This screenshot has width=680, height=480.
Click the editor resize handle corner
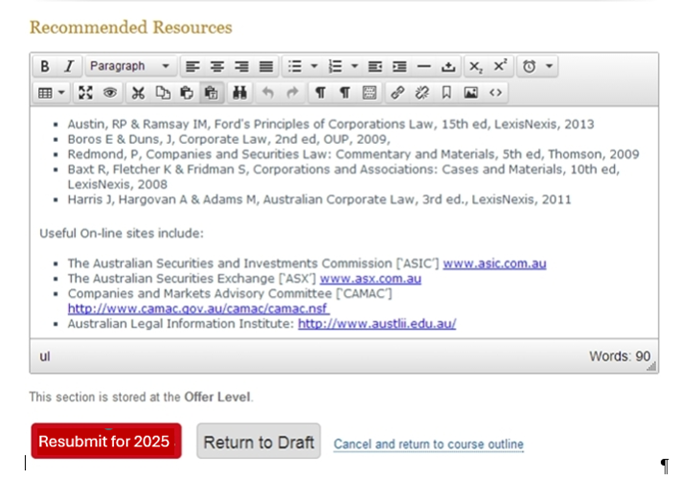(x=651, y=367)
